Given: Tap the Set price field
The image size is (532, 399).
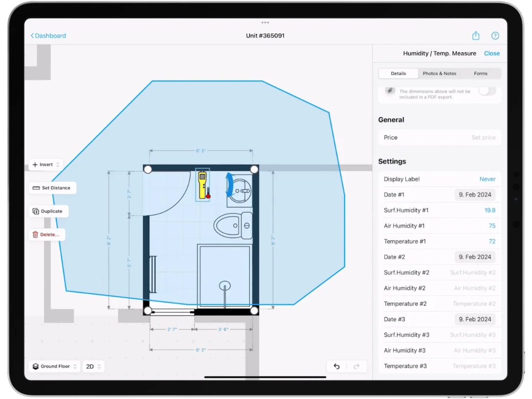Looking at the screenshot, I should click(x=483, y=137).
